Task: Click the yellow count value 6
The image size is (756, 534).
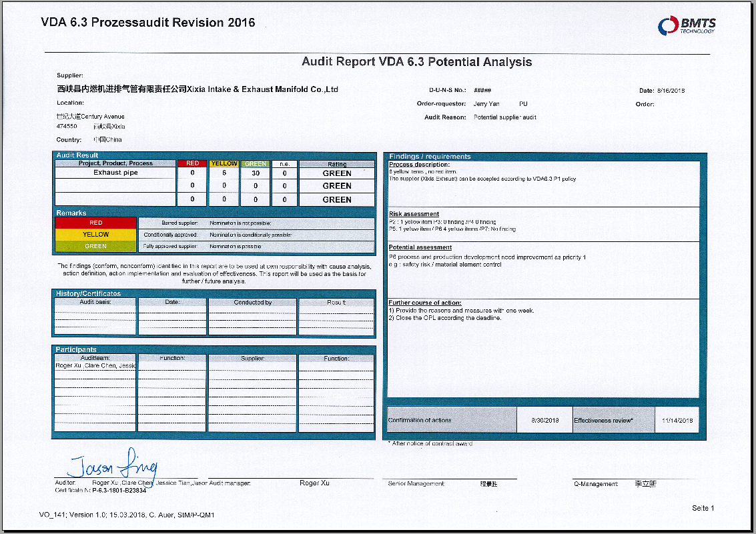Action: tap(224, 173)
